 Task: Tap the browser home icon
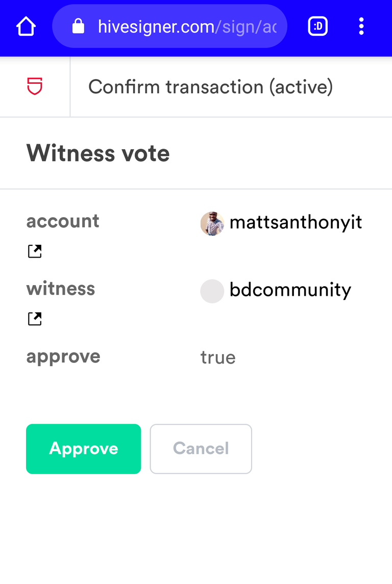point(26,27)
